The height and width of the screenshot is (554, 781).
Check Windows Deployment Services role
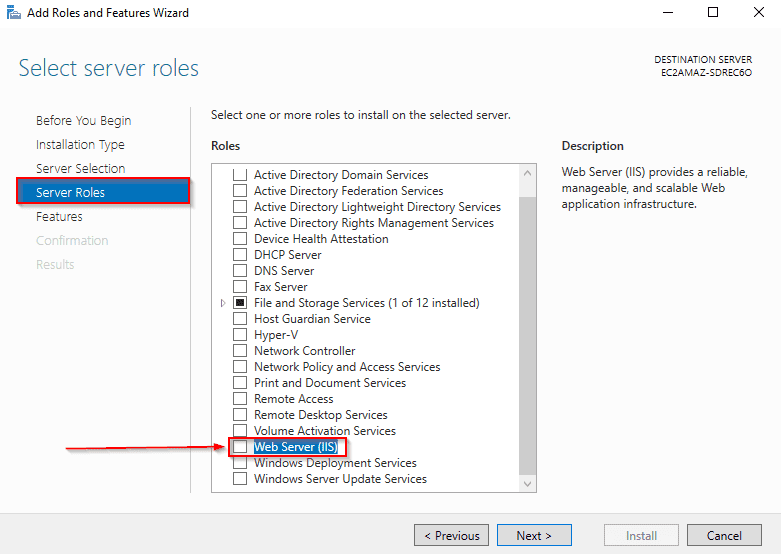[x=240, y=463]
